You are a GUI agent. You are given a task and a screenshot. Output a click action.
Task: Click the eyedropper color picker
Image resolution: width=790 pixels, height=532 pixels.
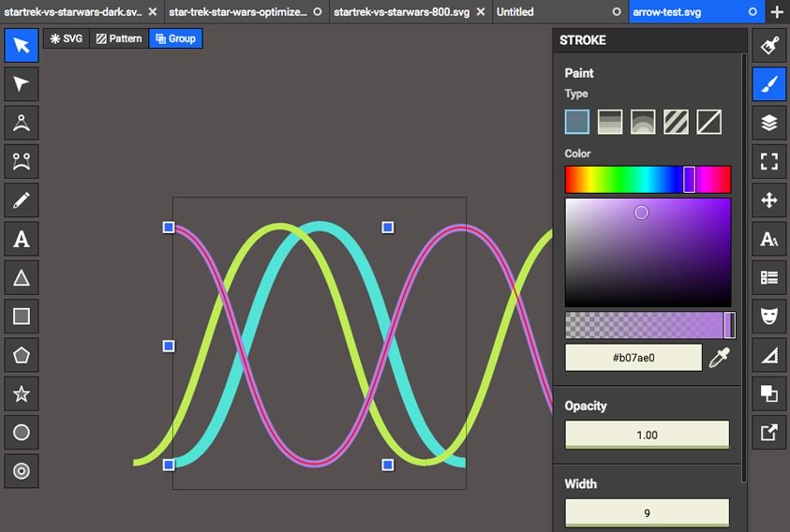click(x=719, y=357)
